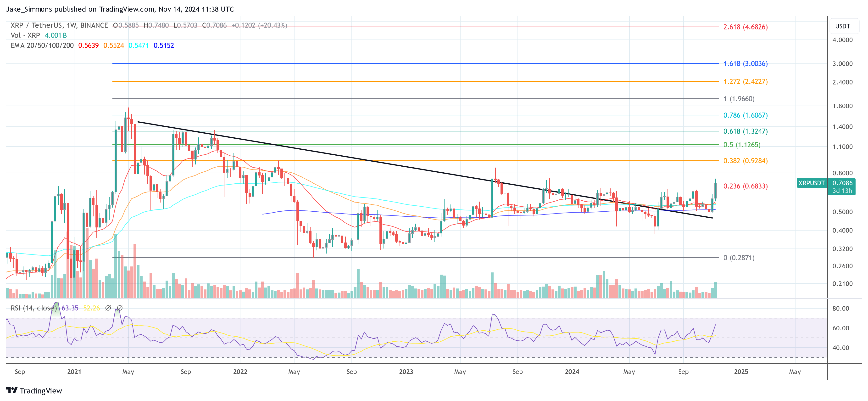Screen dimensions: 868x401
Task: Select the 0.618 (1.3247) Fibonacci label
Action: (x=745, y=131)
